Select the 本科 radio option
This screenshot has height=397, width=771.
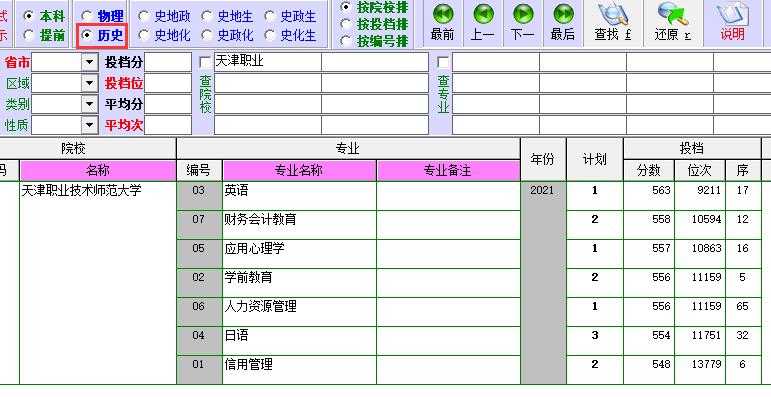29,16
